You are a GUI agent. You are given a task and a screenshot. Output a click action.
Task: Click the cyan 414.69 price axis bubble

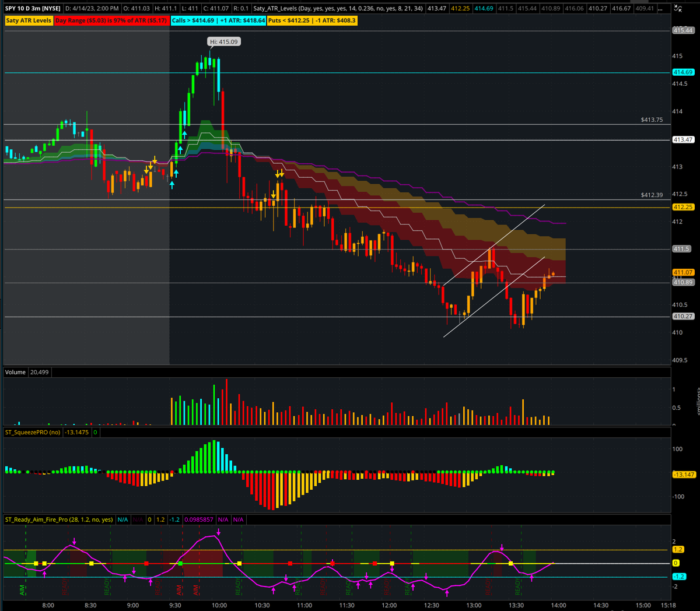point(682,72)
